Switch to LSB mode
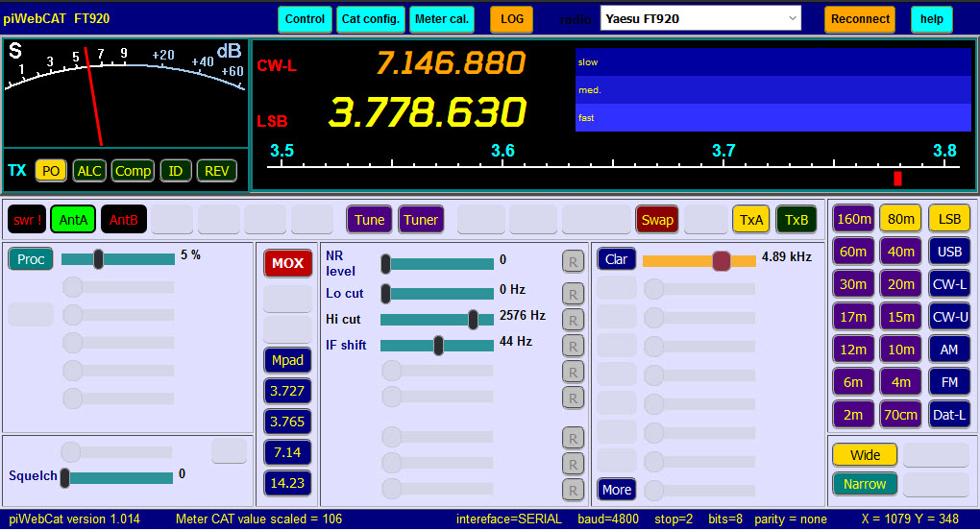 pyautogui.click(x=949, y=219)
